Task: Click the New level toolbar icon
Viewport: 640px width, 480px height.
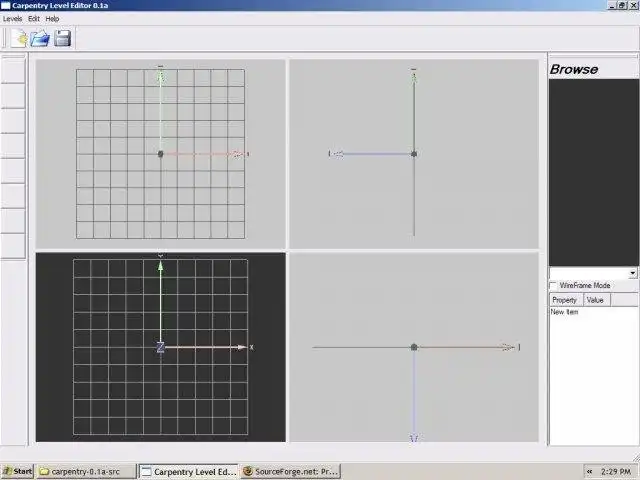Action: pyautogui.click(x=19, y=38)
